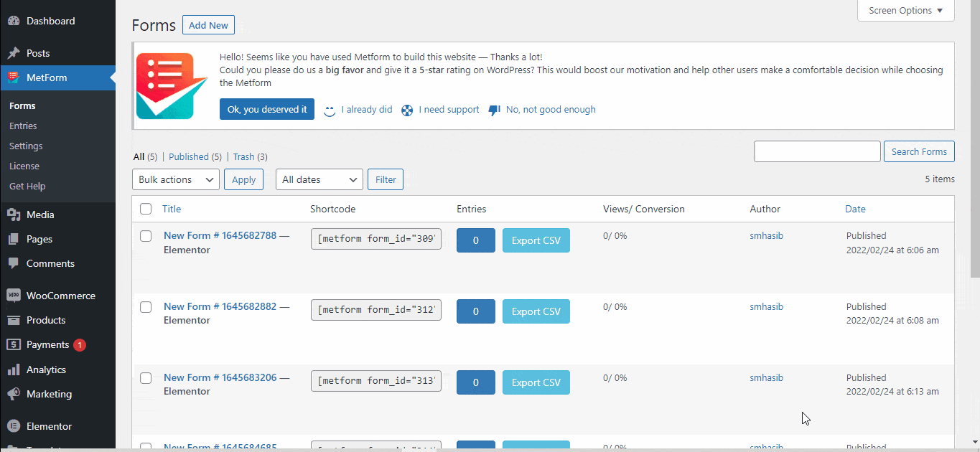Select shortcode field with form_id 309
This screenshot has height=452, width=980.
pos(376,240)
